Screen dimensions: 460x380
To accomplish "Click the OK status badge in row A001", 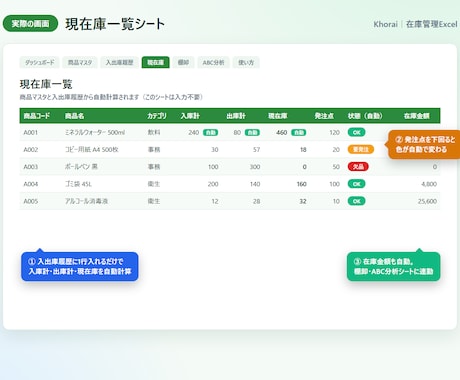I will tap(357, 132).
